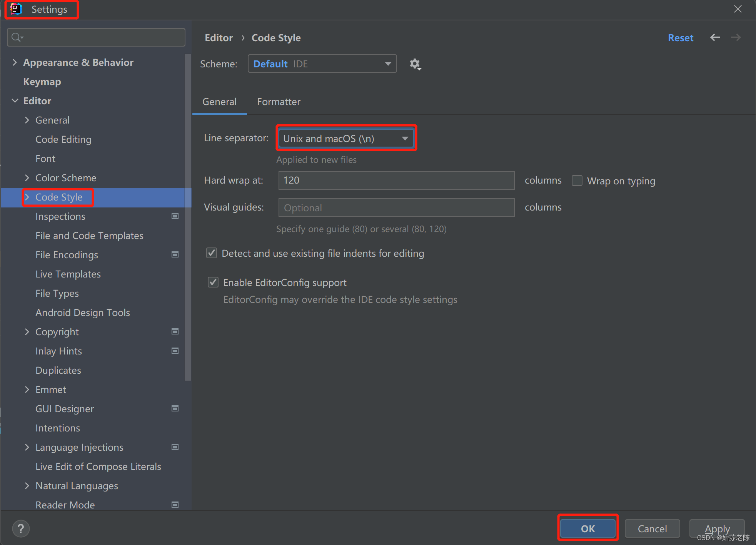Select Keymap in the settings tree
Screen dimensions: 756x545
coord(42,82)
